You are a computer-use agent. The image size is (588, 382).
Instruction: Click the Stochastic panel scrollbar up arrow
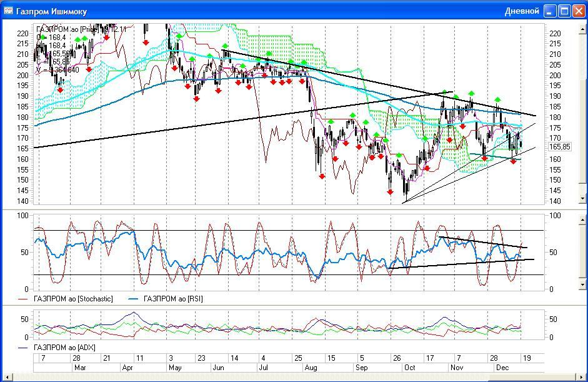(x=583, y=219)
